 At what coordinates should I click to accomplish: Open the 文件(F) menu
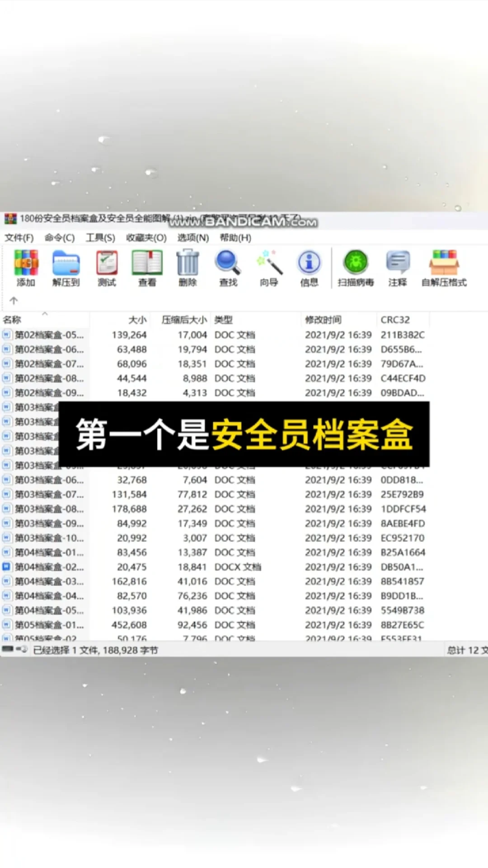pyautogui.click(x=19, y=238)
